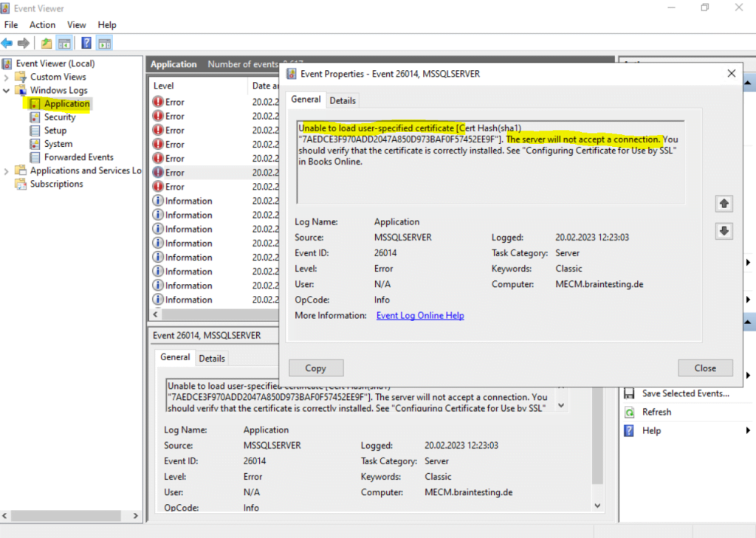The width and height of the screenshot is (756, 538).
Task: Click the Event Viewer title bar icon
Action: click(x=5, y=8)
